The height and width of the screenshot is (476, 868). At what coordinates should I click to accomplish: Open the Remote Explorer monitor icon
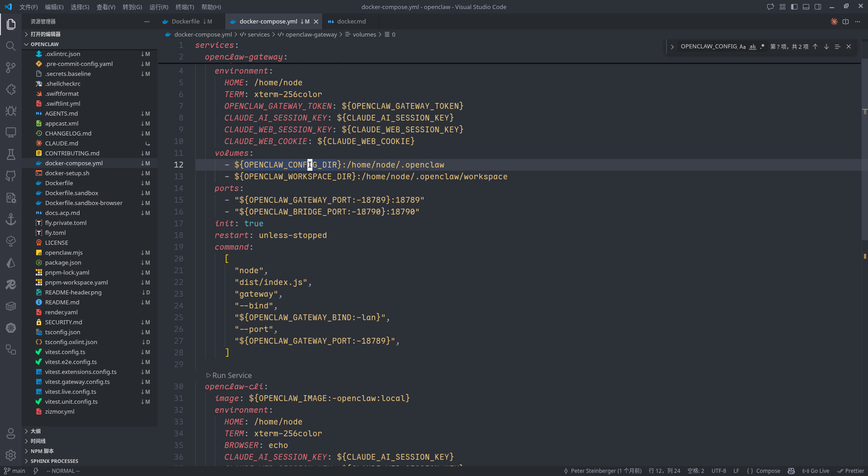[11, 132]
